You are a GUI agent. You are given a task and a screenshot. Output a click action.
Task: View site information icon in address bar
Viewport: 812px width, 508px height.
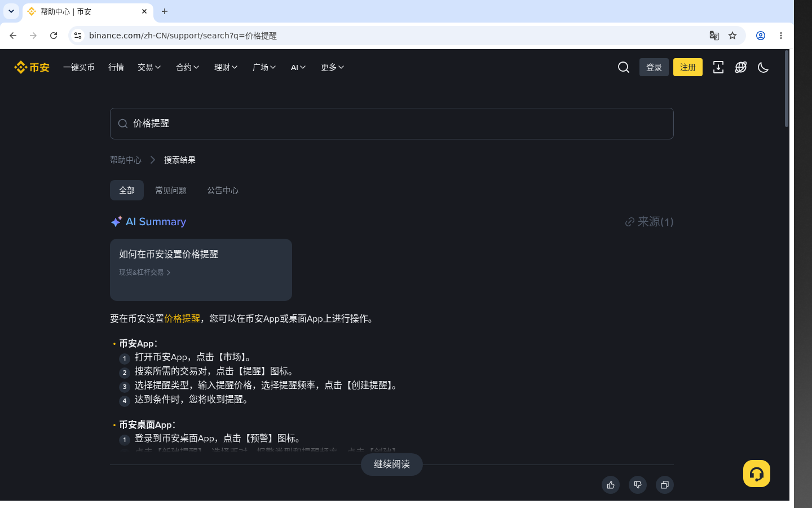(78, 36)
